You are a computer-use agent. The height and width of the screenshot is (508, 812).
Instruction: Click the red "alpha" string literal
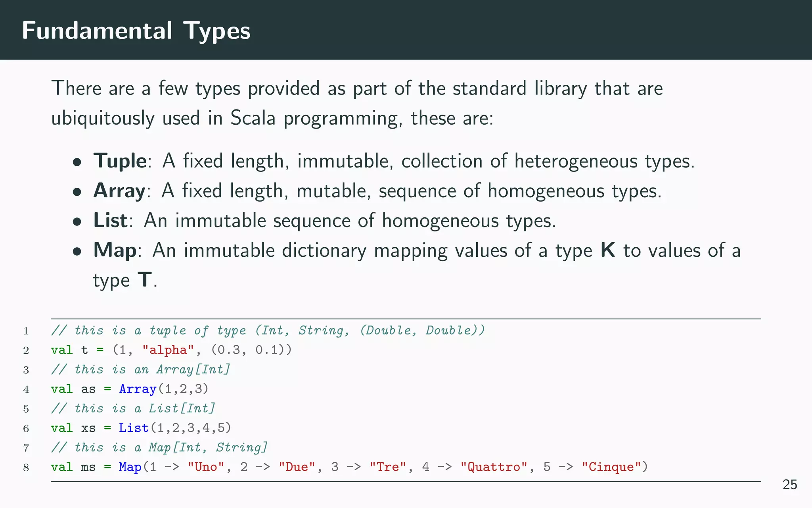168,350
